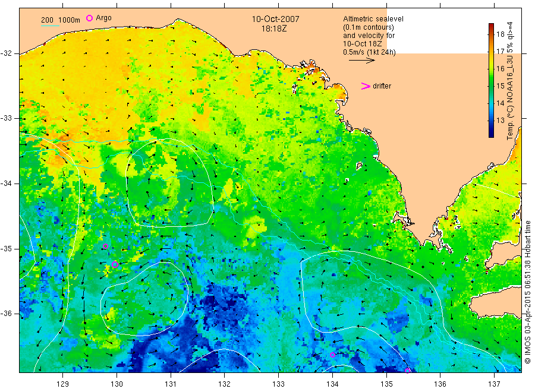This screenshot has width=535, height=392.
Task: Click the '200 1000m' depth legend text
Action: 61,20
